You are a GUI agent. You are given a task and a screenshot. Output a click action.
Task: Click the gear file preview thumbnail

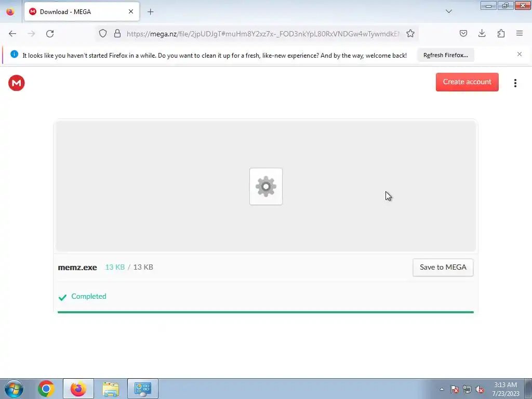click(x=265, y=187)
